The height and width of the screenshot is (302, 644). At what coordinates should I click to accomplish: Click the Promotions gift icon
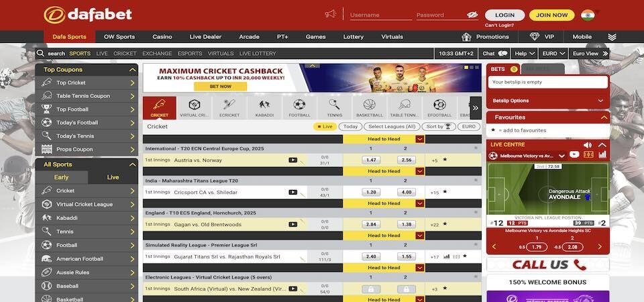466,36
